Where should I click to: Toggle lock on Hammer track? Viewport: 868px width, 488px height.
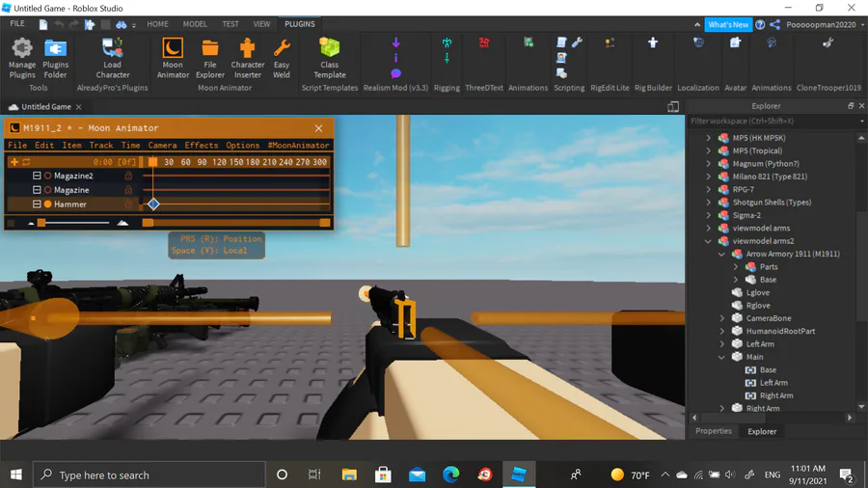tap(128, 204)
